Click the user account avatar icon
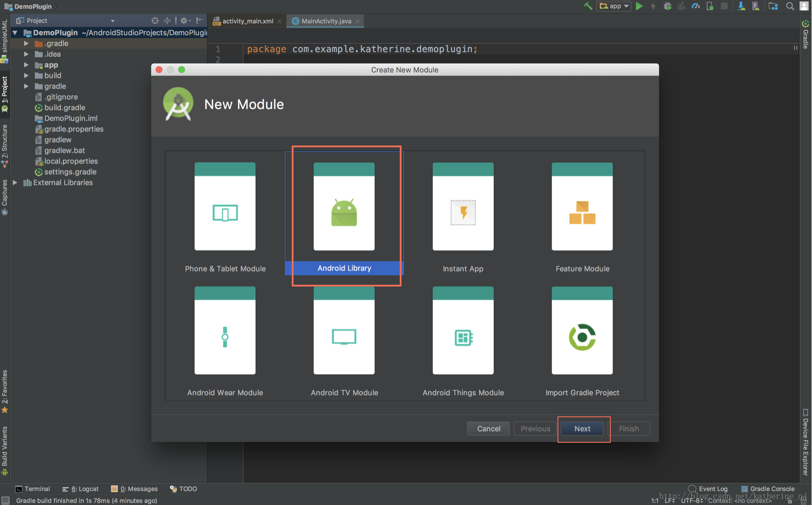 (804, 6)
